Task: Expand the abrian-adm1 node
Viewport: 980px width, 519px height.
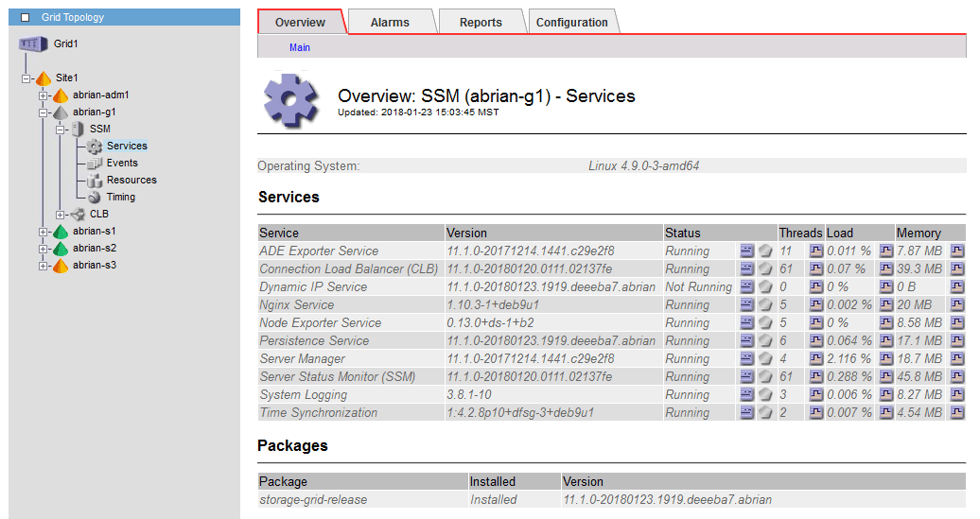Action: point(43,95)
